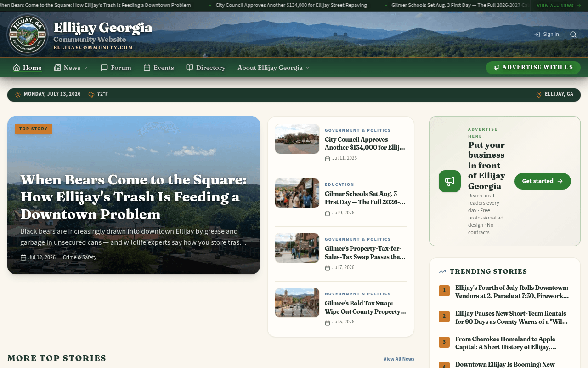Open the City Council article thumbnail
588x368 pixels.
pos(297,139)
